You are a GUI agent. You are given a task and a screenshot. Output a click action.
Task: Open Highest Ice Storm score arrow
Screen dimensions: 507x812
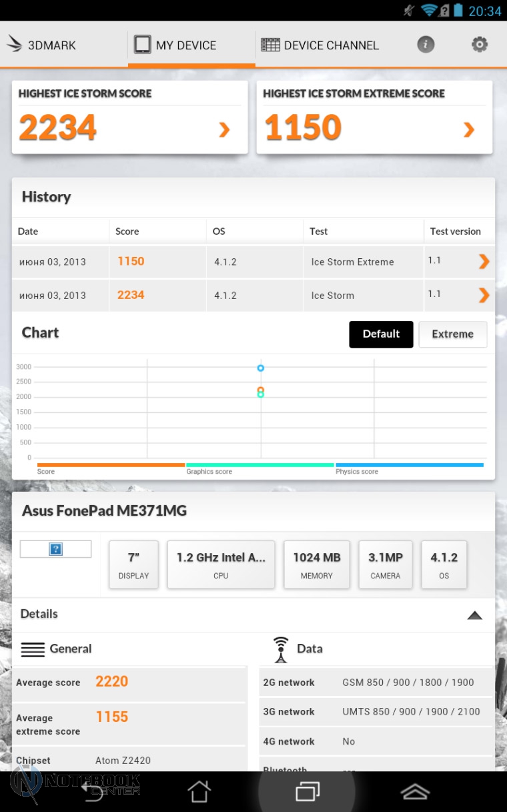224,129
